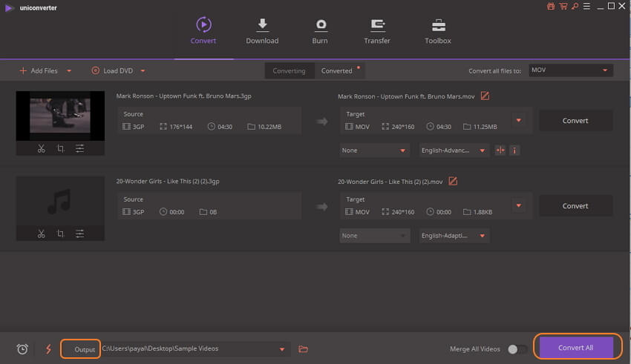Screen dimensions: 631x364
Task: Open the Toolbox tab
Action: click(x=438, y=31)
